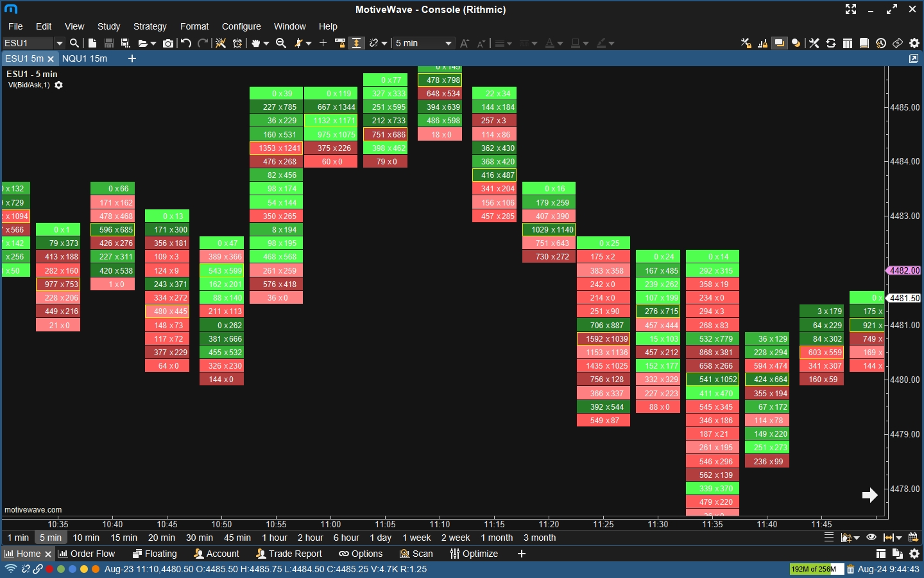
Task: Click the 192M of 256M memory bar
Action: pyautogui.click(x=815, y=569)
